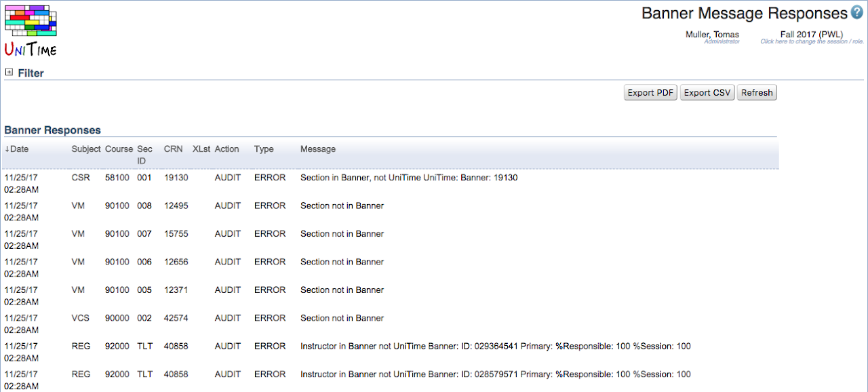
Task: Click the Export PDF button
Action: [650, 93]
